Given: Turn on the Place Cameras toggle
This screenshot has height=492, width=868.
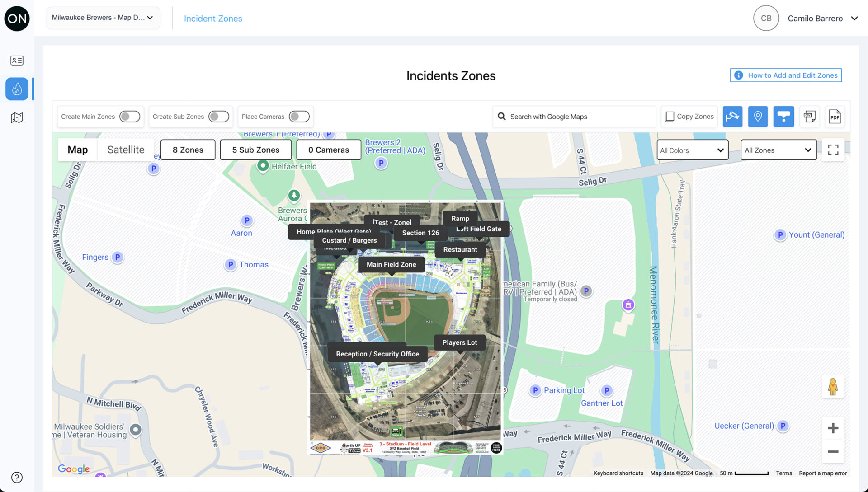Looking at the screenshot, I should (x=299, y=117).
